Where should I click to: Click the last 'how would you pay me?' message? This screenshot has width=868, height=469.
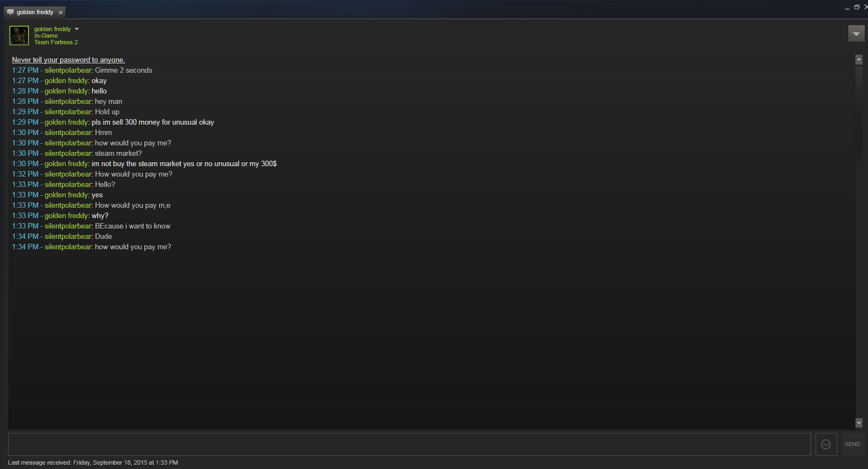[133, 247]
